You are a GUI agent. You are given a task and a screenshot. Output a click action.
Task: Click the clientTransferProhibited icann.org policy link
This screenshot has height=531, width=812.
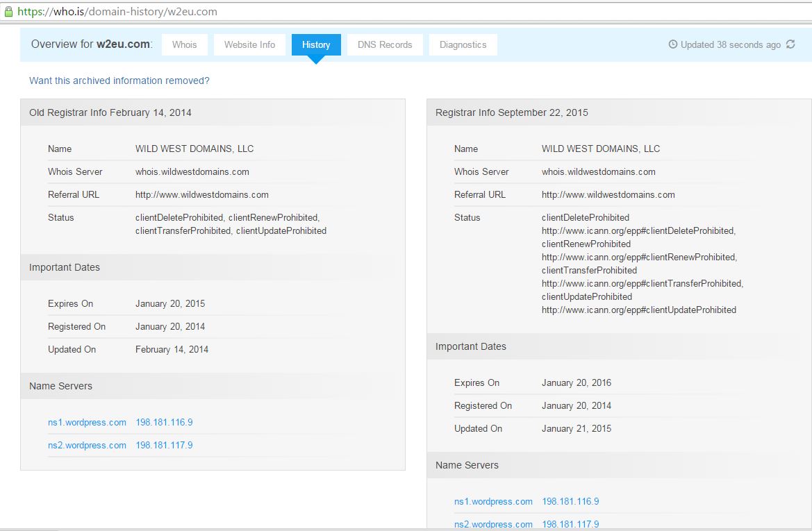[x=642, y=283]
